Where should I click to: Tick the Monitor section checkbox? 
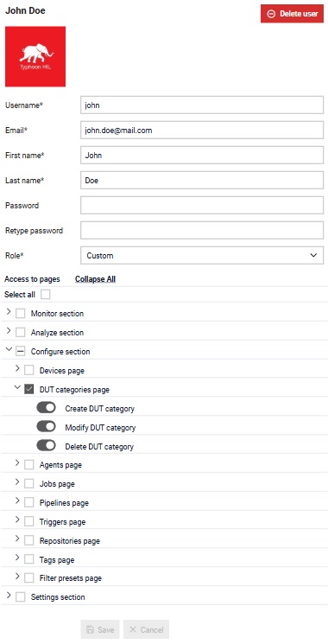click(x=20, y=314)
